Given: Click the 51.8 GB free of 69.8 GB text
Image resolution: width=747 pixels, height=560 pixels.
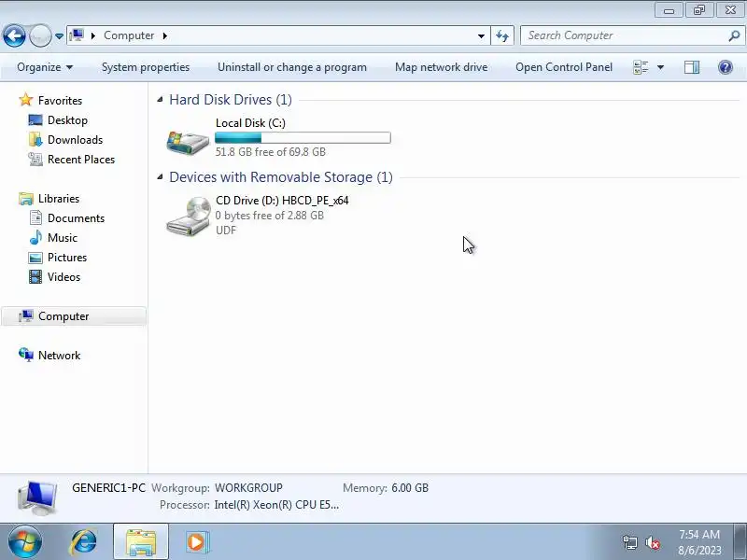Looking at the screenshot, I should pos(271,152).
